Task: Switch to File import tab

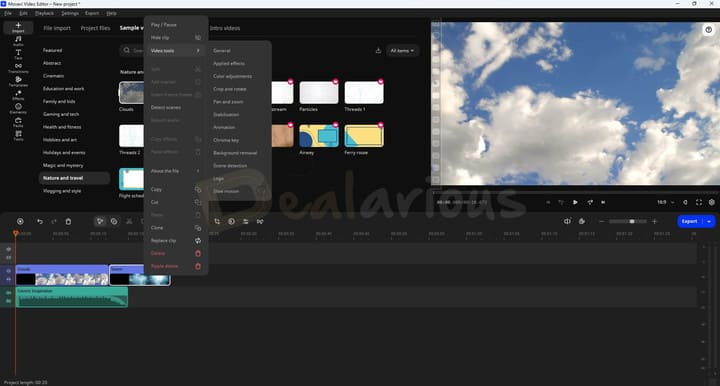Action: pyautogui.click(x=57, y=28)
